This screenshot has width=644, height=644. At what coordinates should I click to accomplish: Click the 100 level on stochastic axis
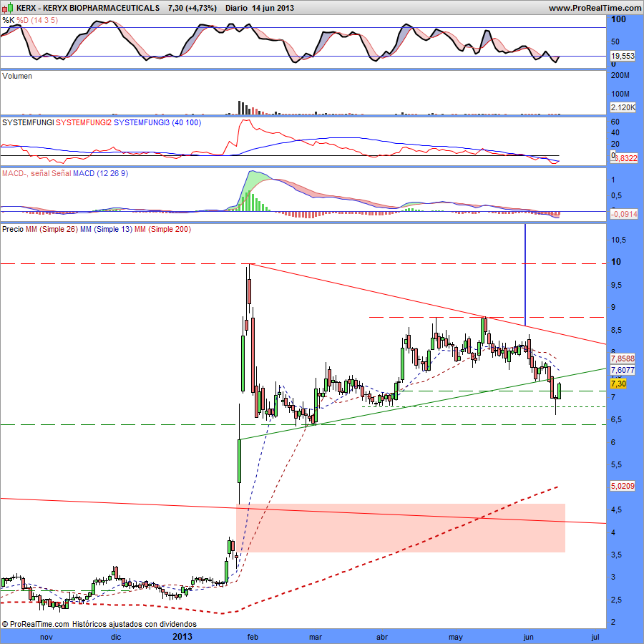[x=618, y=19]
